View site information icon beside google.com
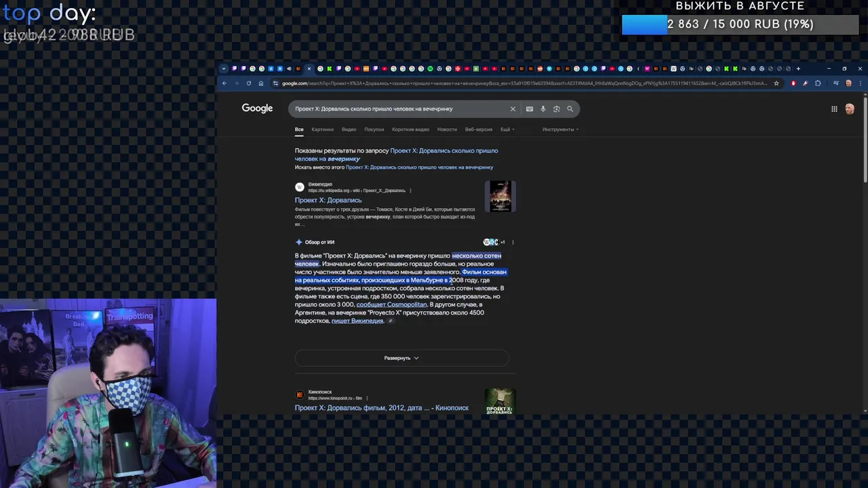 coord(275,83)
